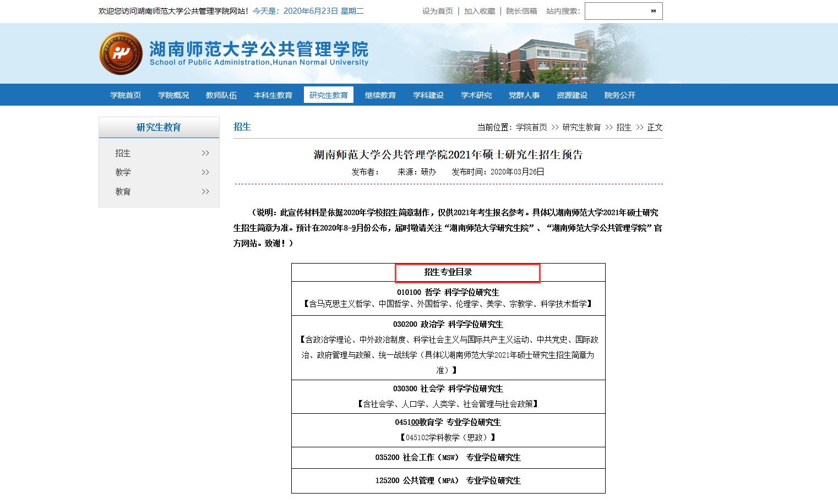This screenshot has height=504, width=838.
Task: Click the 035200 社会工作 (MSW) row
Action: click(448, 458)
